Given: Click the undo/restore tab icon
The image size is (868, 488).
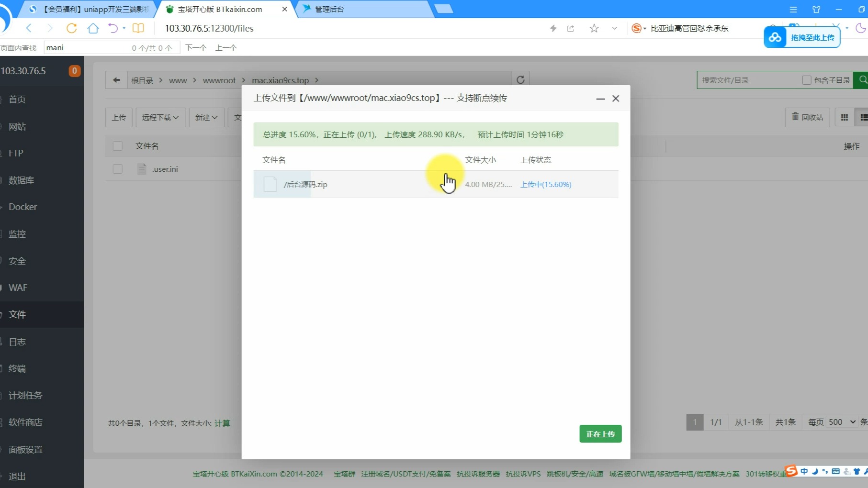Looking at the screenshot, I should click(x=113, y=28).
